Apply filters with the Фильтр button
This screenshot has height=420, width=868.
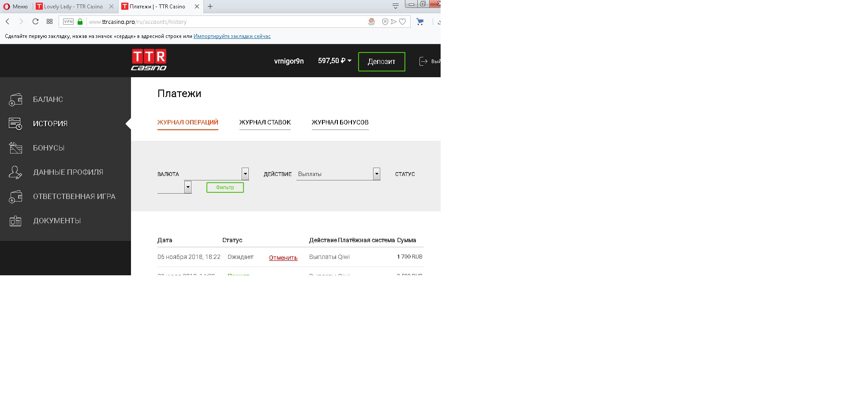point(225,187)
